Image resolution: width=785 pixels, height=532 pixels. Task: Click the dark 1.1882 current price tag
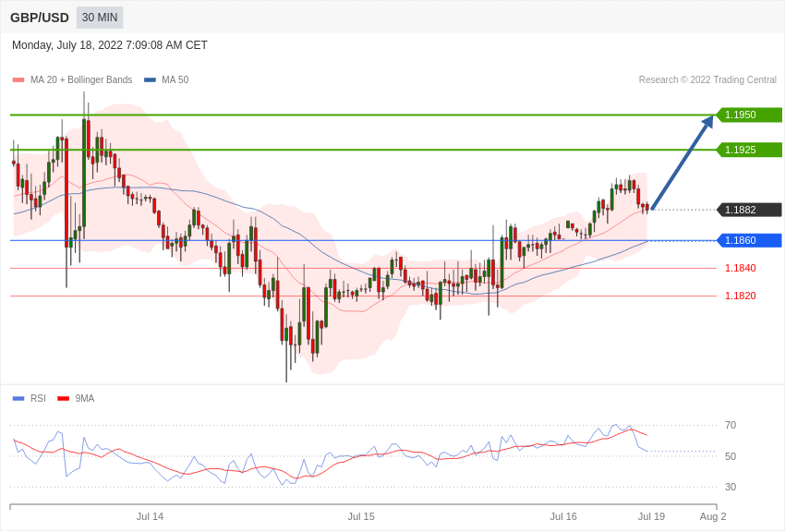[749, 210]
